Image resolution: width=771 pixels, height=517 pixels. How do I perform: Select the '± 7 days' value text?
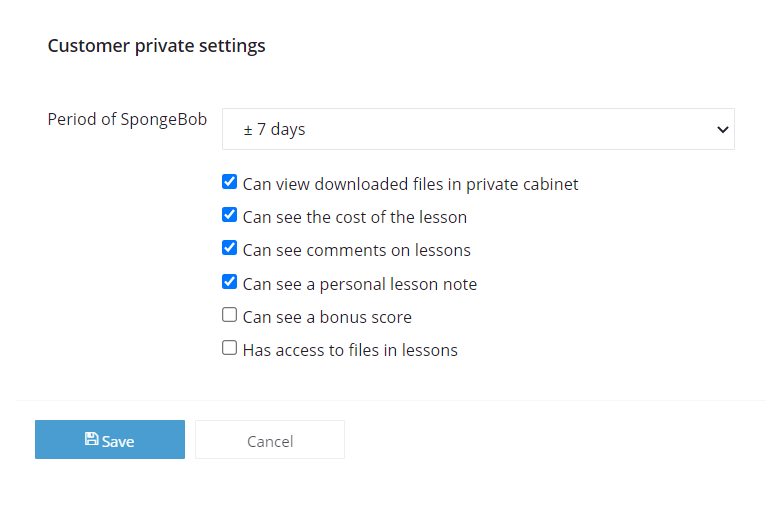tap(274, 129)
